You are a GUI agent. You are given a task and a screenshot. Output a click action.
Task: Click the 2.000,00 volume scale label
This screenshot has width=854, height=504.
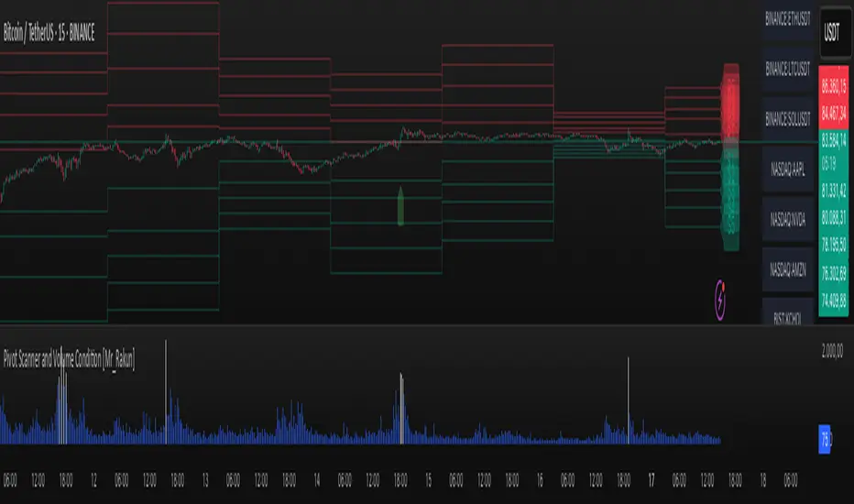[x=832, y=351]
